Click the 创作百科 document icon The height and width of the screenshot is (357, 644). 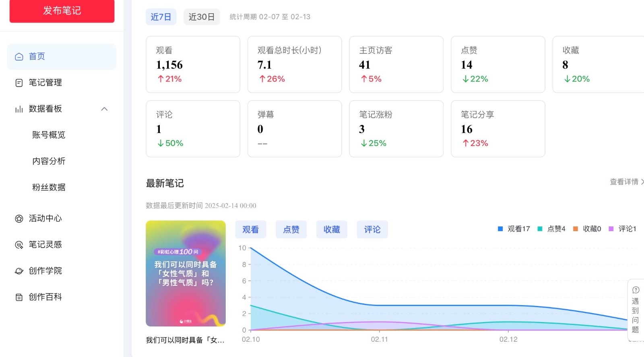(x=19, y=297)
